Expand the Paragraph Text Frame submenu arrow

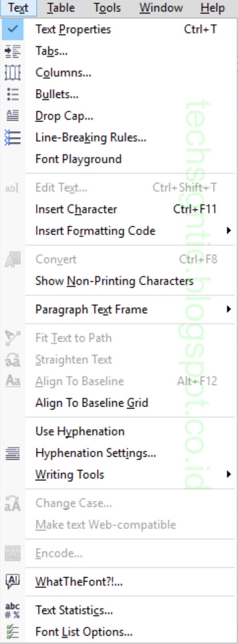point(229,309)
